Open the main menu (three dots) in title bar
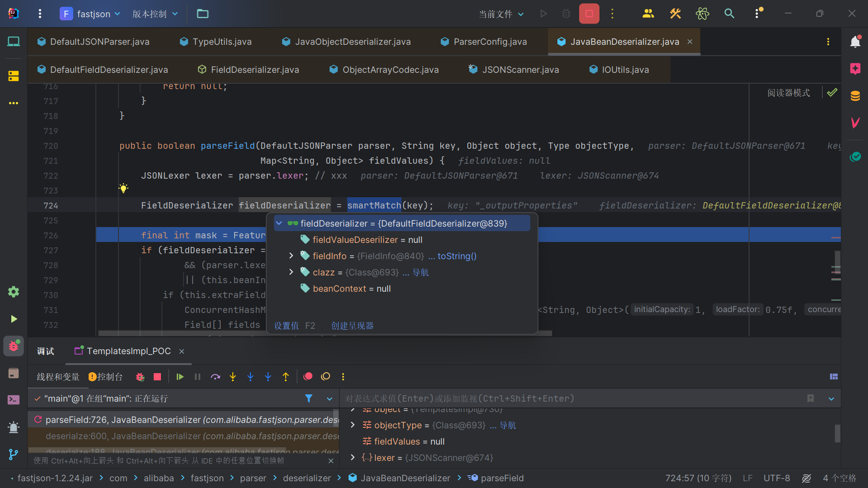This screenshot has height=488, width=868. coord(40,14)
